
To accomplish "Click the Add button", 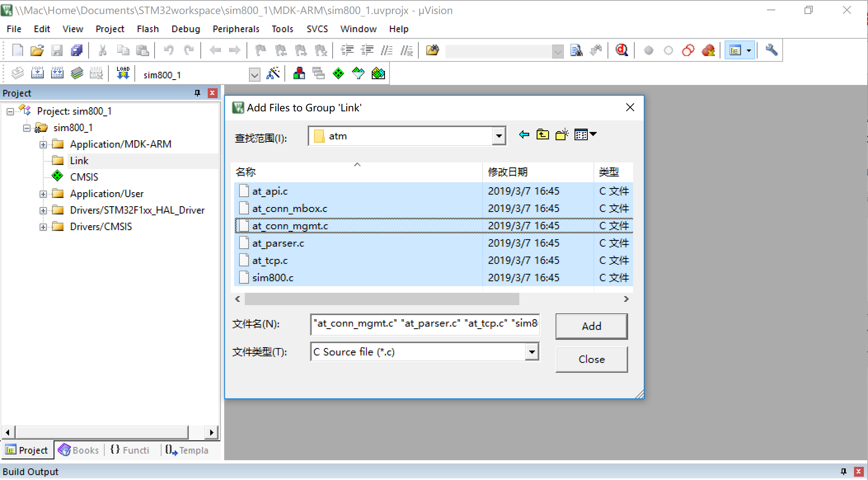I will click(x=591, y=326).
